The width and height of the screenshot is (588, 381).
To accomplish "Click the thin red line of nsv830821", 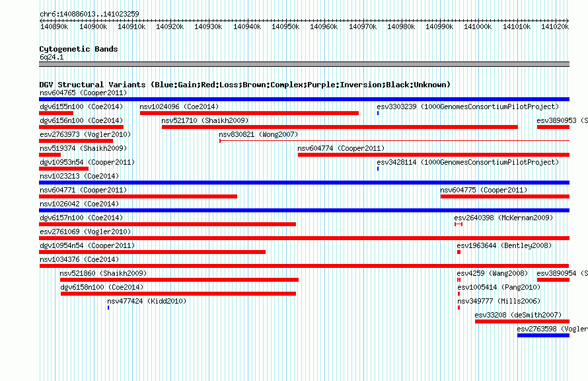I will pyautogui.click(x=394, y=141).
